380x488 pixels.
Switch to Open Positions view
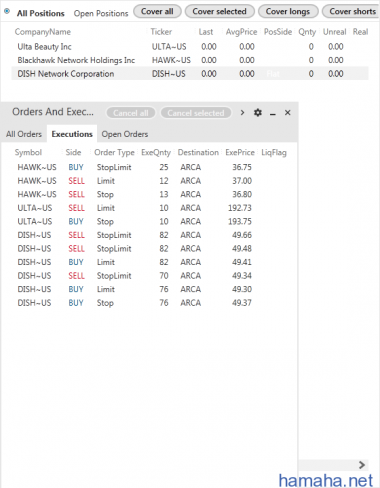(101, 13)
